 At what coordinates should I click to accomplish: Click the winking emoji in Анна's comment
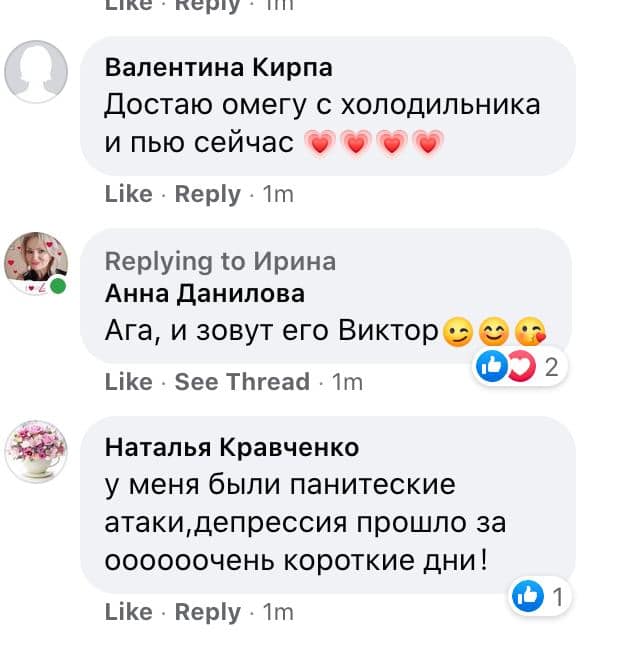coord(458,332)
